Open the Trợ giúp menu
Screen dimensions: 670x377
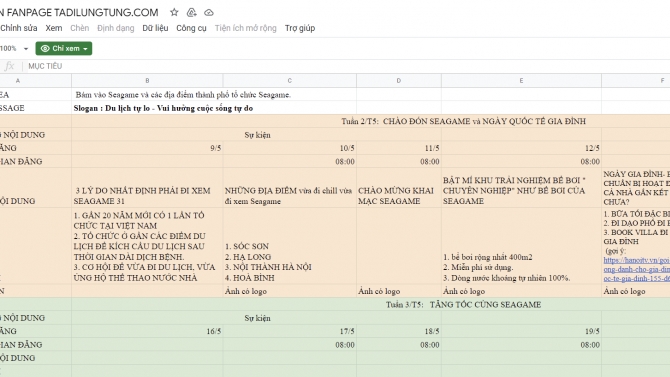point(300,28)
